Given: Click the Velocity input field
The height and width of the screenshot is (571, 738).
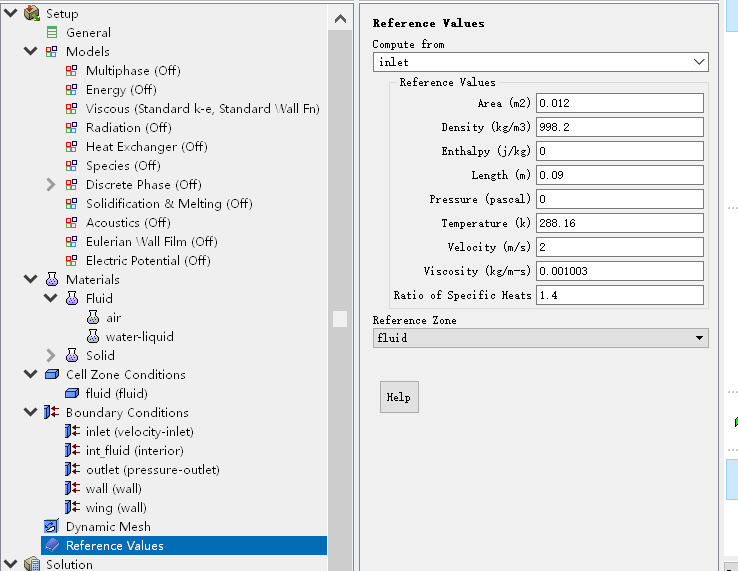Looking at the screenshot, I should [x=620, y=247].
